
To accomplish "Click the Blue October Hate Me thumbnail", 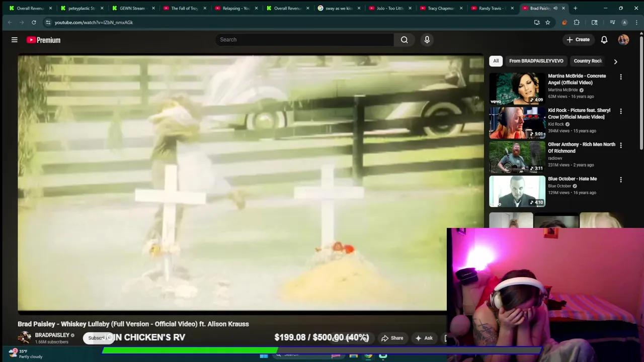I will pos(517,191).
